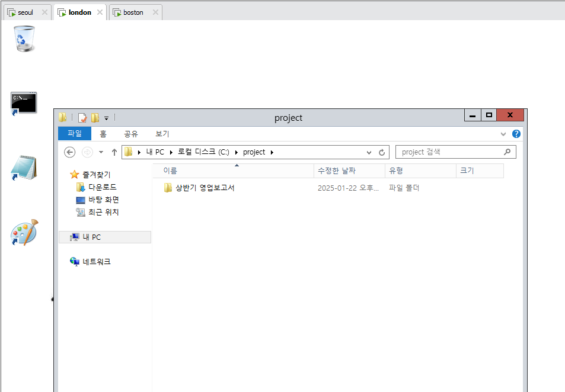Switch to the 홈 ribbon tab

[x=103, y=134]
